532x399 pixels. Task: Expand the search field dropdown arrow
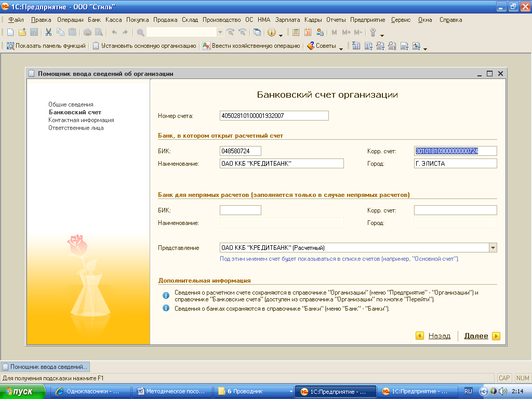(x=220, y=32)
